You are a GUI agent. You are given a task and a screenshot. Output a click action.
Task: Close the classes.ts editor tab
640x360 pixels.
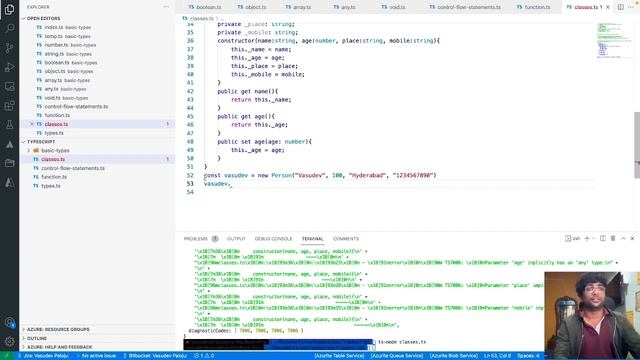coord(608,7)
